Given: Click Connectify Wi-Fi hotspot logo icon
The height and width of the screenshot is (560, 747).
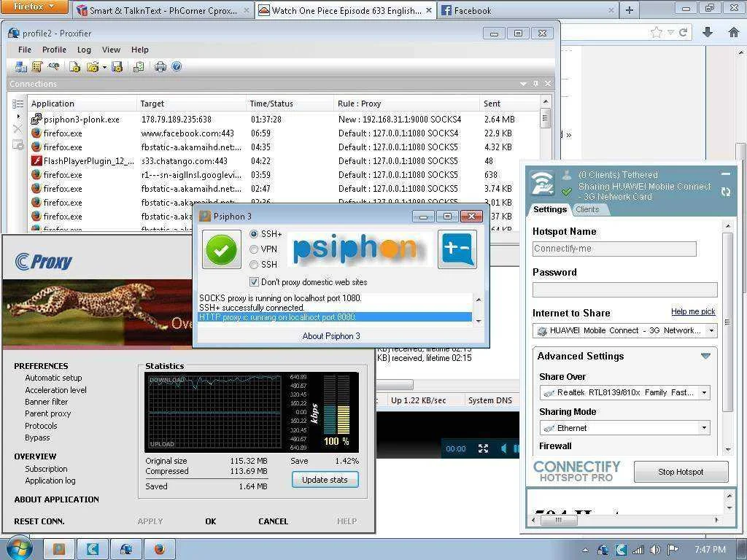Looking at the screenshot, I should point(542,183).
